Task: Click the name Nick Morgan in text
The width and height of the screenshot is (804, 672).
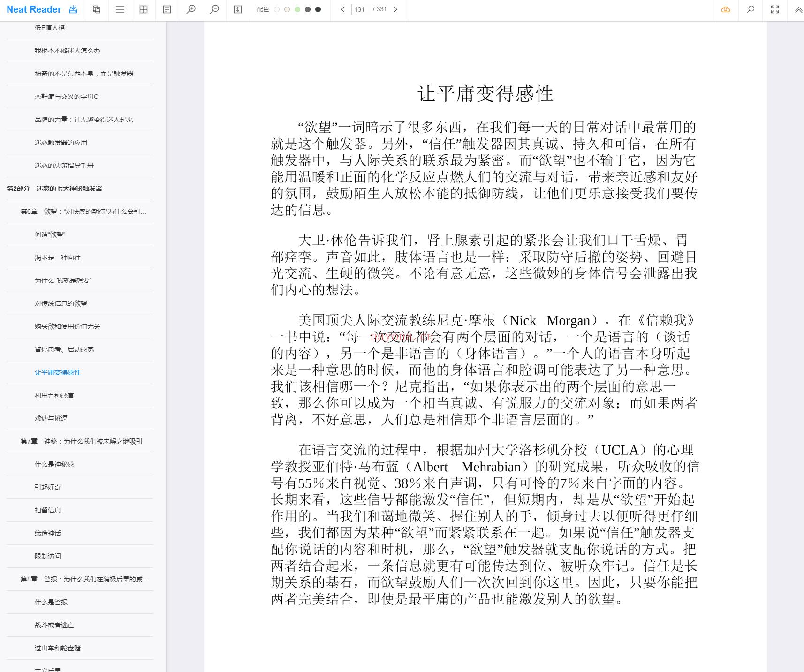Action: pos(549,320)
